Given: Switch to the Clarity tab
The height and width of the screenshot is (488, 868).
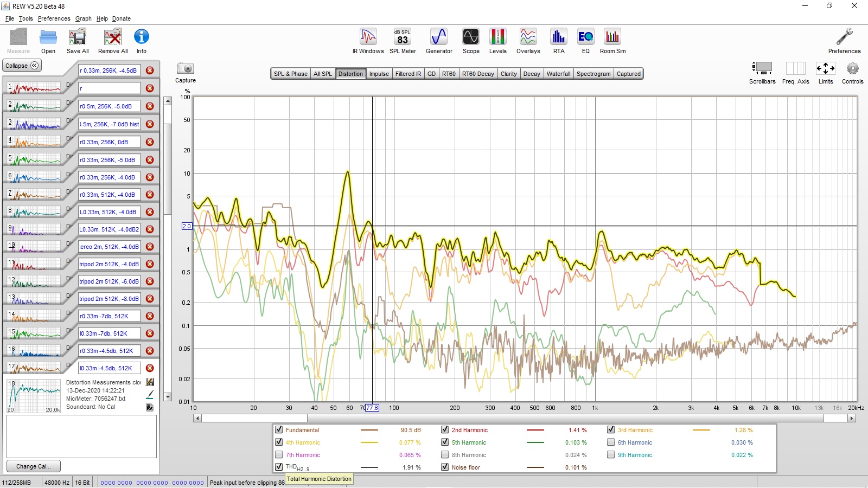Looking at the screenshot, I should tap(509, 74).
